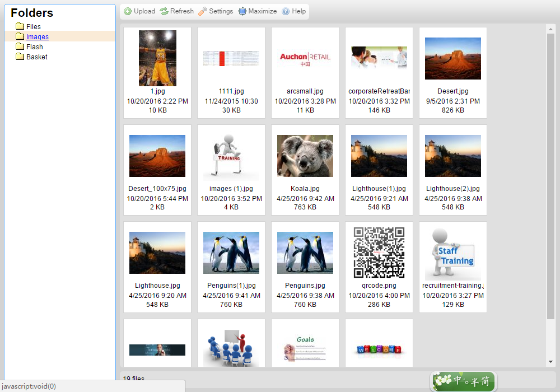The height and width of the screenshot is (392, 560).
Task: Click the Basket folder icon
Action: point(20,57)
